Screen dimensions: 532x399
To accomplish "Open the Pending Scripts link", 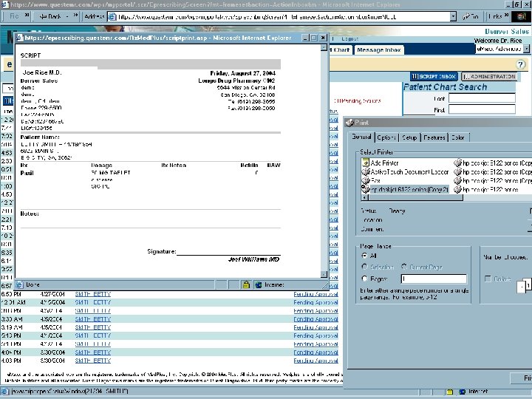I will [358, 100].
